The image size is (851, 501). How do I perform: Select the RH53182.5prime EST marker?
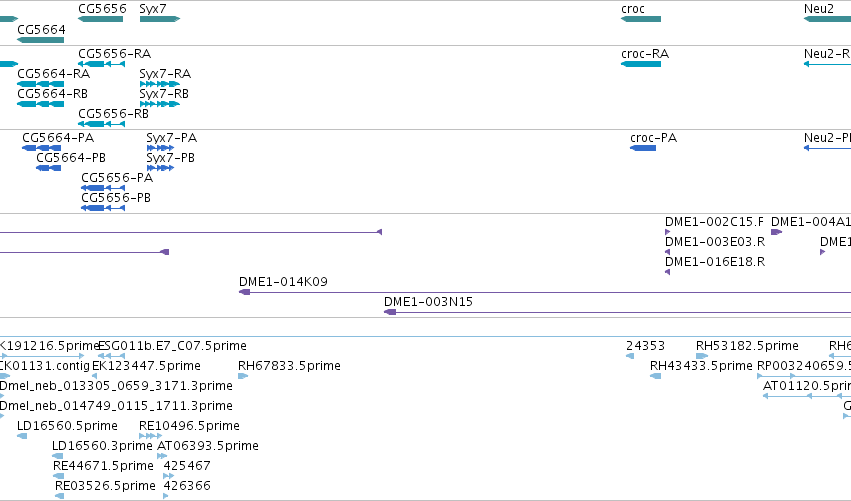coord(702,356)
